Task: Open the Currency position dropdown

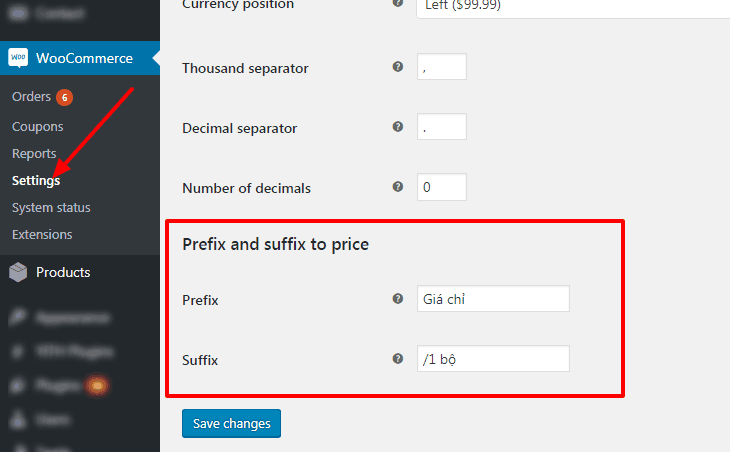Action: pyautogui.click(x=573, y=7)
